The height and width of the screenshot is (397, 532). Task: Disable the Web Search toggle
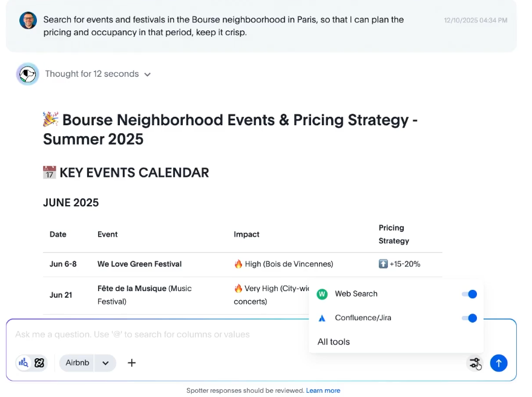coord(469,294)
